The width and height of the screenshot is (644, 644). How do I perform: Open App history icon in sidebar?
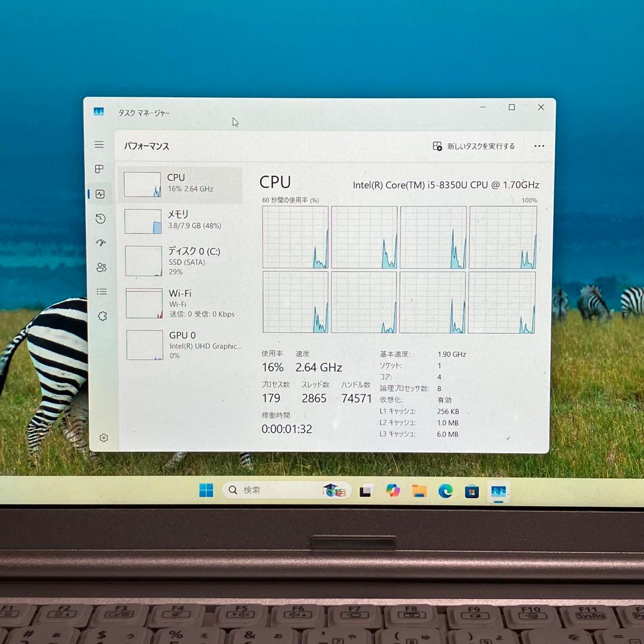pyautogui.click(x=100, y=219)
